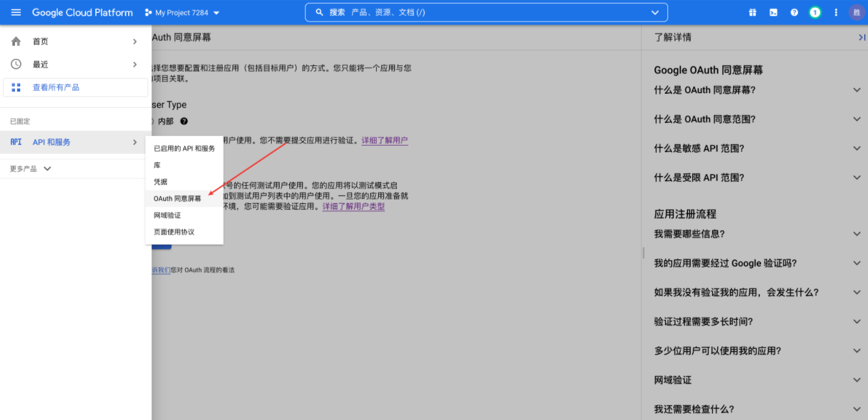Image resolution: width=868 pixels, height=420 pixels.
Task: Open the help question mark icon in top bar
Action: click(x=794, y=12)
